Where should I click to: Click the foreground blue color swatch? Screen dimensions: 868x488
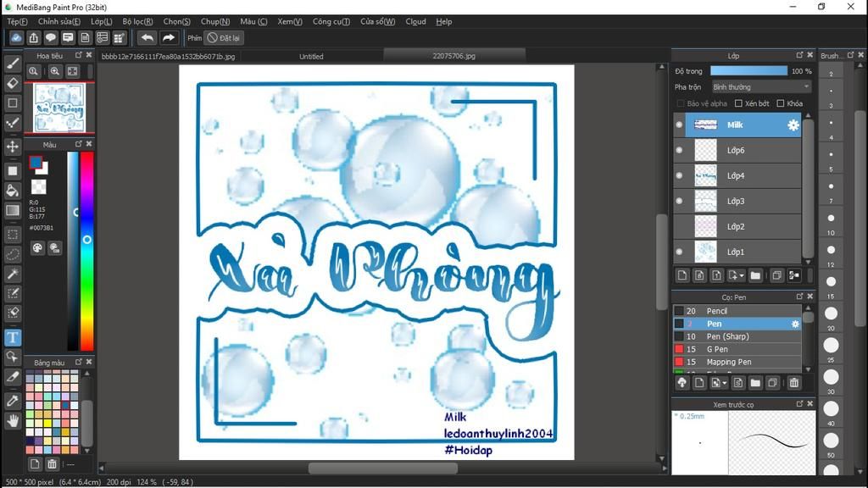[36, 162]
